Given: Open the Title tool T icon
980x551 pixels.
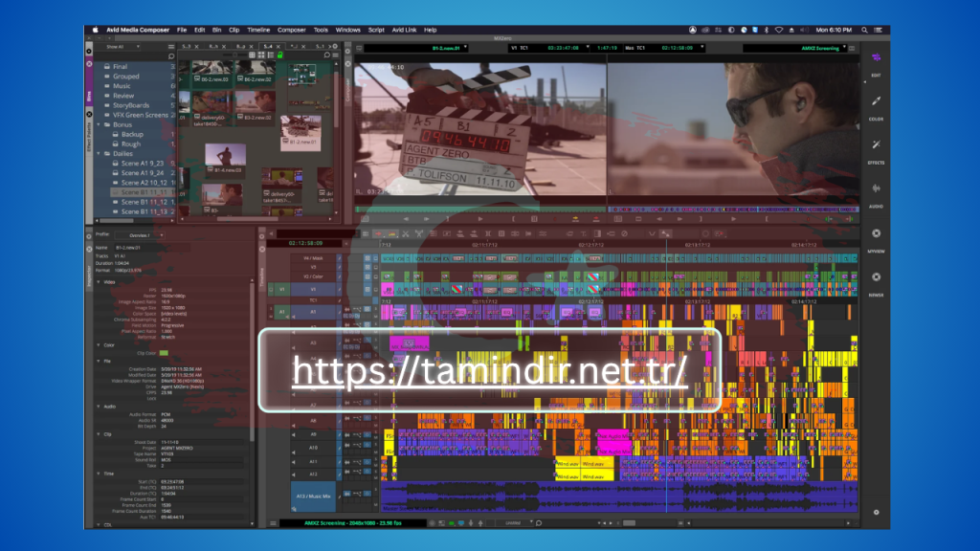Looking at the screenshot, I should click(x=584, y=233).
